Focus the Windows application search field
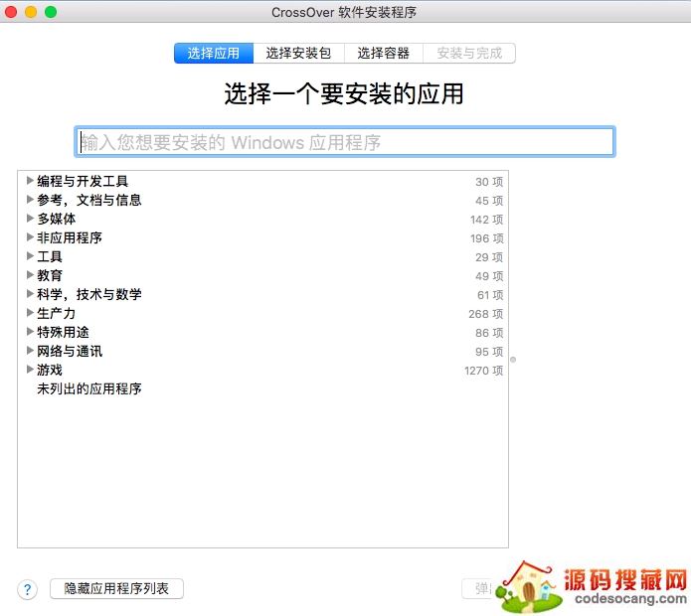 [344, 142]
